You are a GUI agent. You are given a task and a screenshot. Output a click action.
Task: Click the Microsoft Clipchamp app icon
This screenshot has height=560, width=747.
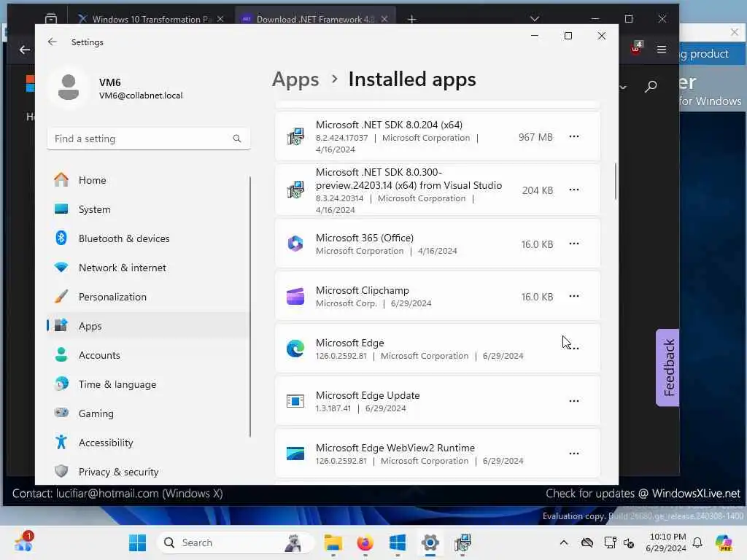pos(295,296)
